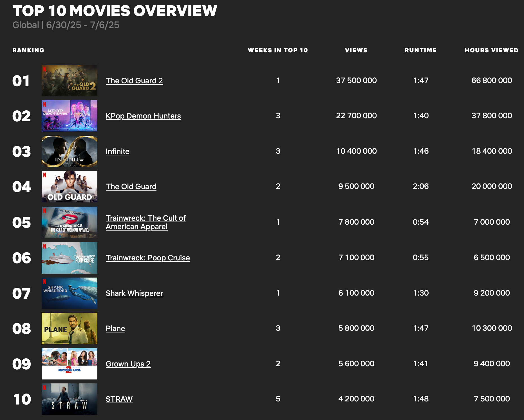The image size is (524, 420).
Task: Click the 9 500 000 views value
Action: (356, 186)
